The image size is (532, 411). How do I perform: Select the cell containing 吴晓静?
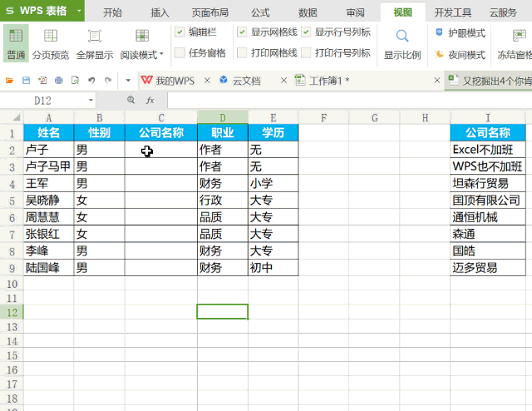[48, 201]
